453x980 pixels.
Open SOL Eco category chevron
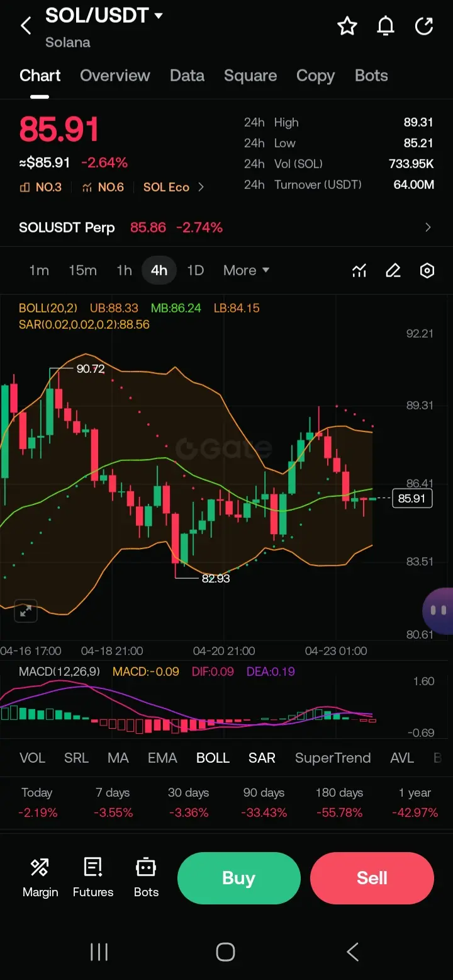(201, 187)
